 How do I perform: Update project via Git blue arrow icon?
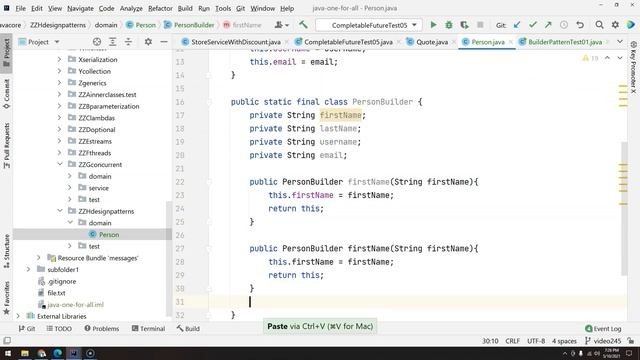coord(517,25)
